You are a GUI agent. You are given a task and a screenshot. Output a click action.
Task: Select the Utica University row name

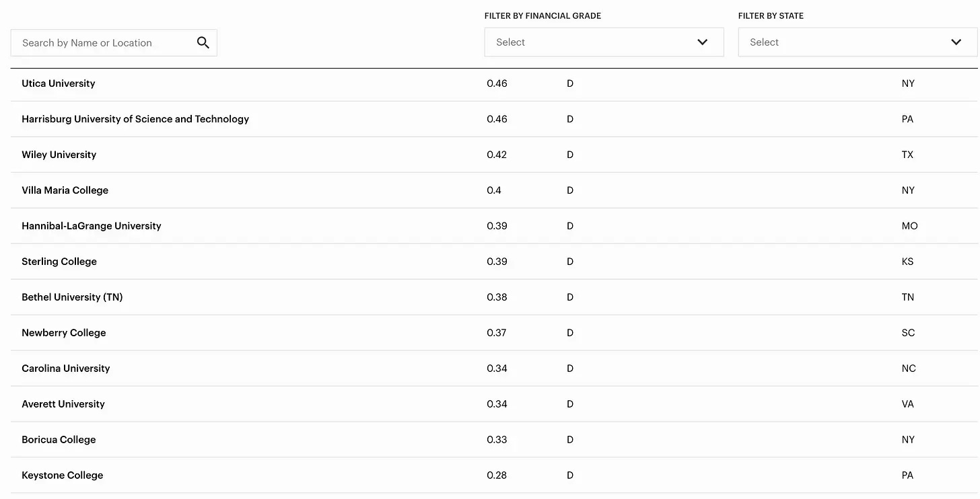click(x=59, y=83)
